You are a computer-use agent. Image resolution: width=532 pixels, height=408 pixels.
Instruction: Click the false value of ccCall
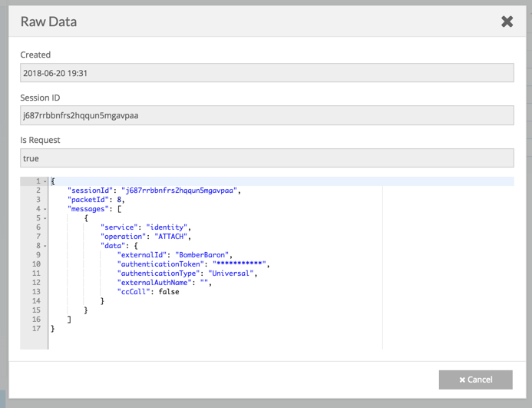click(168, 292)
